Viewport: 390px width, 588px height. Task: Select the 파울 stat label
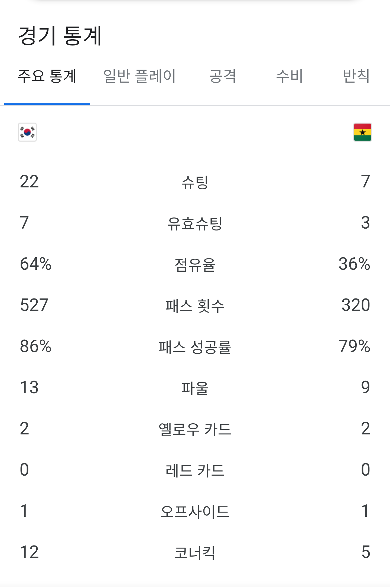[x=195, y=388]
